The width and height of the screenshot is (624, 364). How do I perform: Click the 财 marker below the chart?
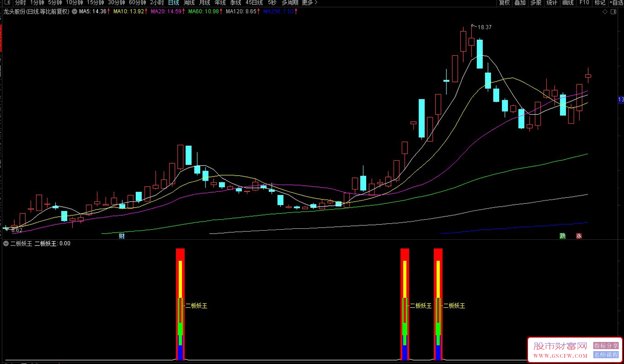coord(122,236)
